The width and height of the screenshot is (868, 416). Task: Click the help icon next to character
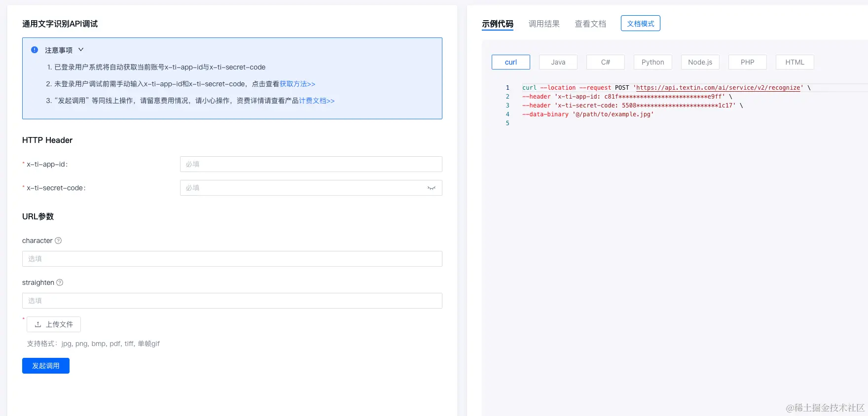pyautogui.click(x=58, y=241)
